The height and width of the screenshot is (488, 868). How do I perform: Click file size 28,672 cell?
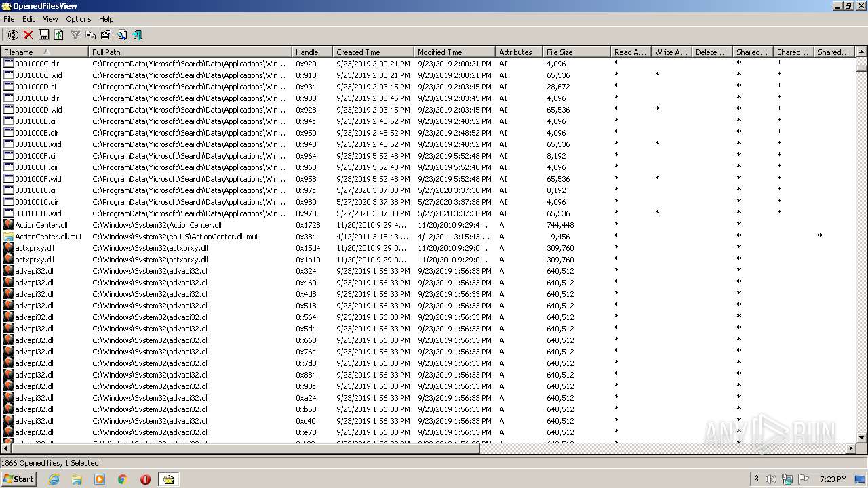coord(558,87)
